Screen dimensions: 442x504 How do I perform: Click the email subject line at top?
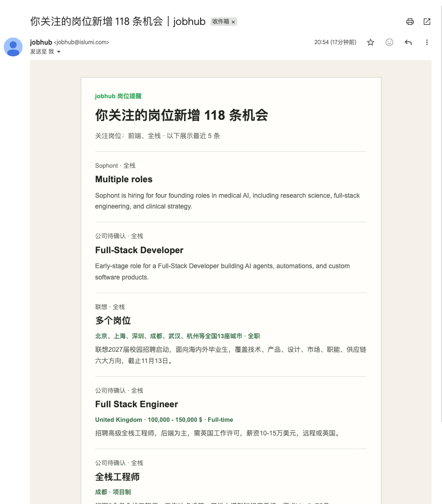pyautogui.click(x=117, y=22)
